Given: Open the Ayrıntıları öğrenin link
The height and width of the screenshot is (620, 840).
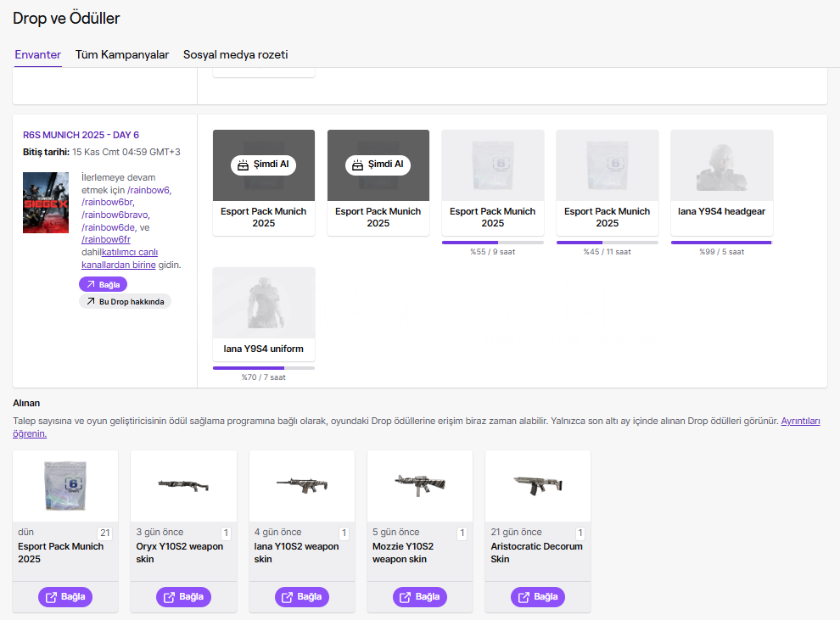Looking at the screenshot, I should (x=800, y=421).
